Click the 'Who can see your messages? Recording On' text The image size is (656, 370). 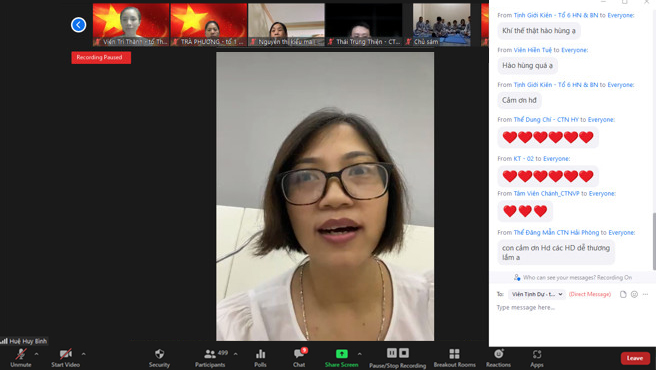[x=577, y=278]
